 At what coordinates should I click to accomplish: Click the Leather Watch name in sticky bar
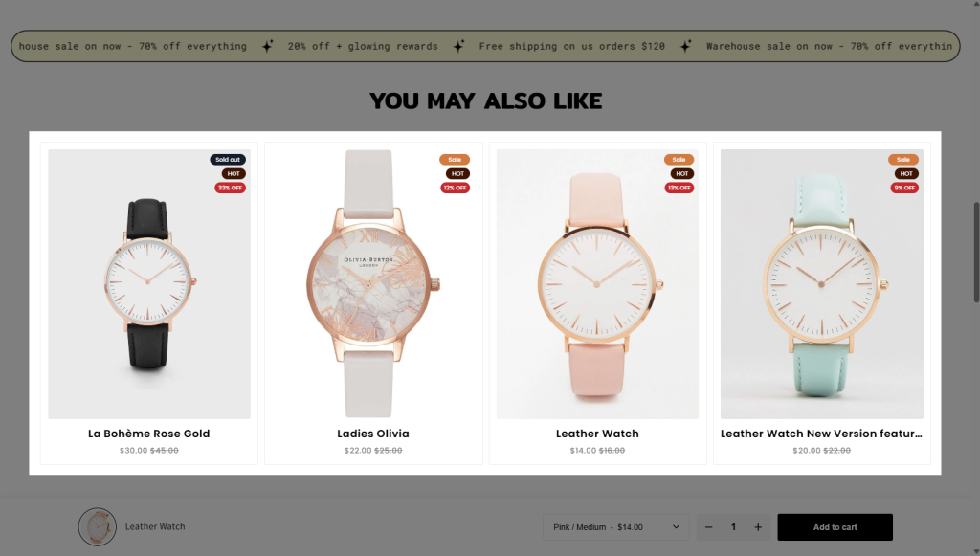(x=155, y=526)
